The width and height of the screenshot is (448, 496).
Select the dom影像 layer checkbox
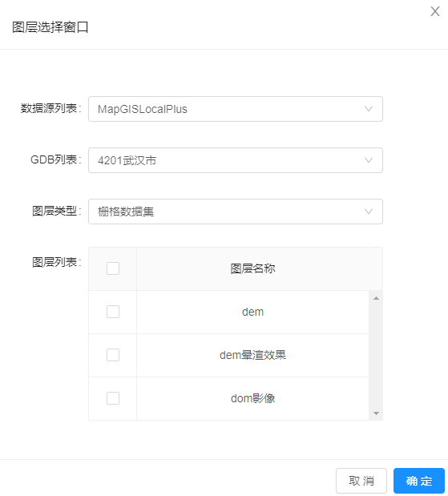coord(113,398)
